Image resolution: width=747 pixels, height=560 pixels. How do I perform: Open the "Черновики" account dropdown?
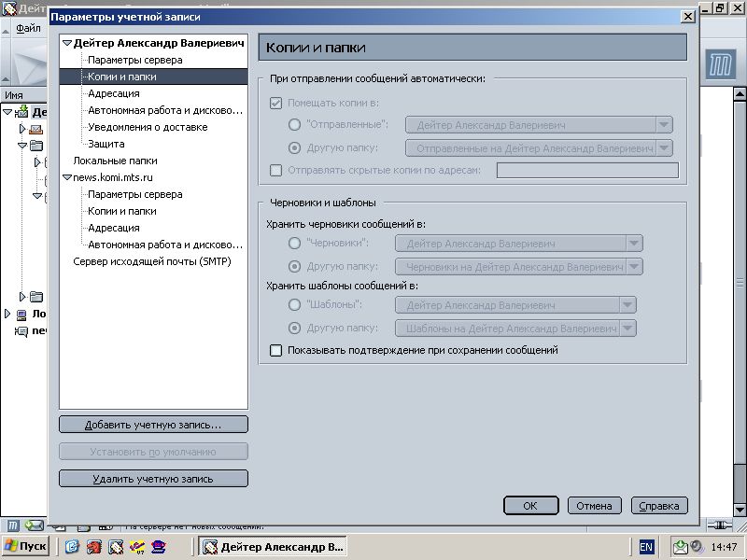[x=519, y=244]
